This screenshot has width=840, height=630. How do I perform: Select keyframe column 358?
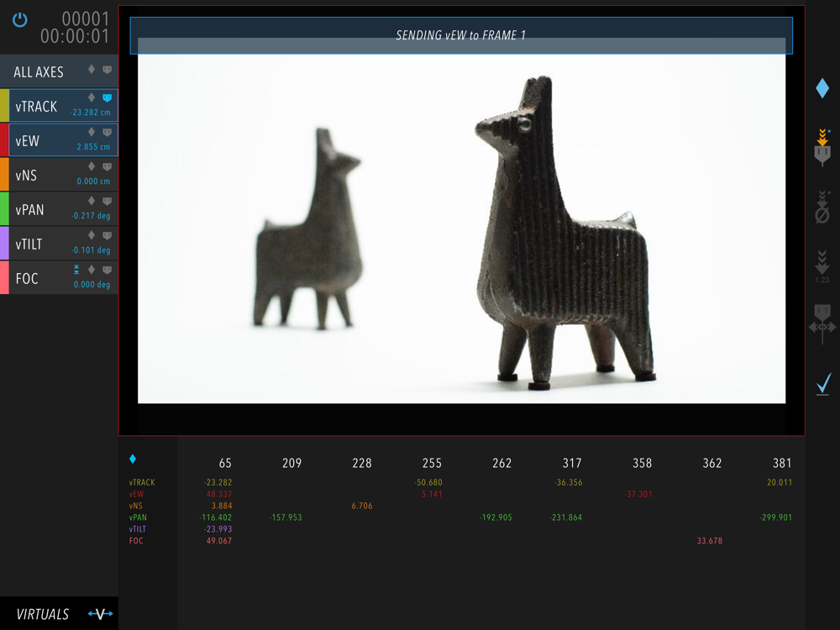point(643,463)
